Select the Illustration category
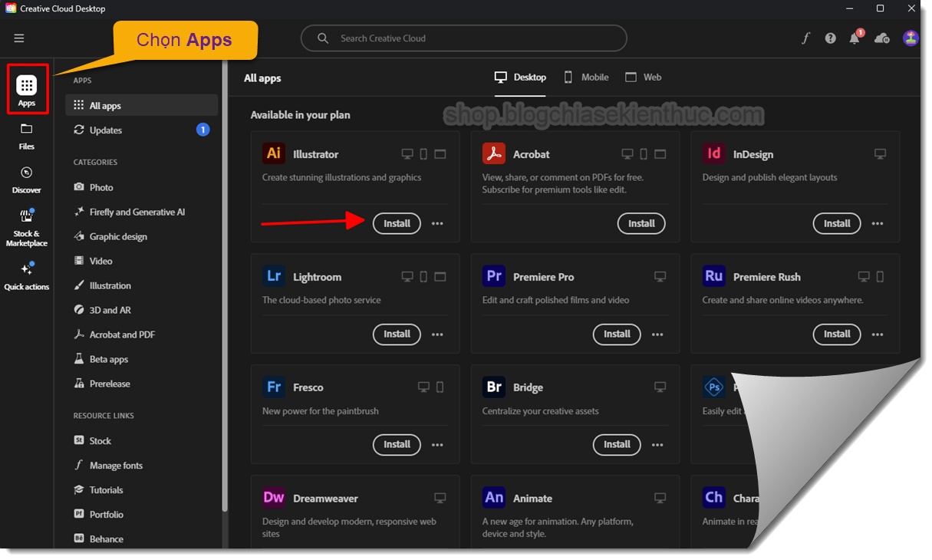The width and height of the screenshot is (932, 560). (102, 285)
